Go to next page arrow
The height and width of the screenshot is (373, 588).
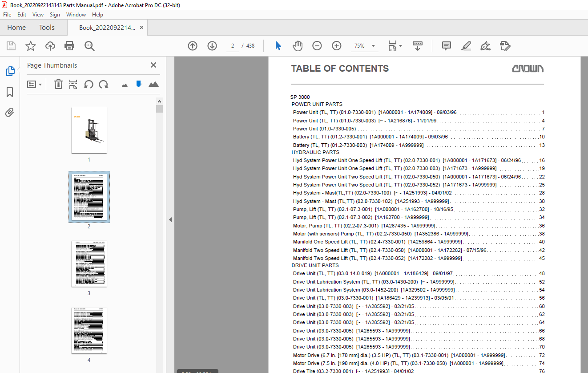212,46
